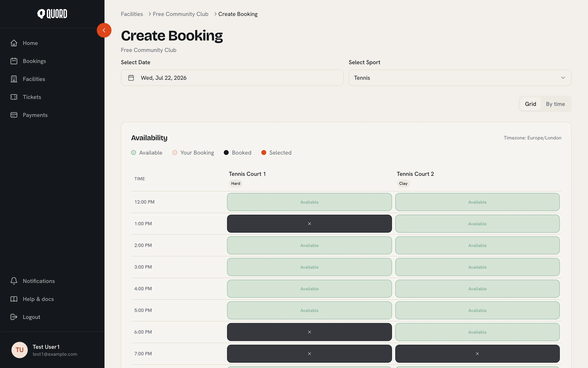The width and height of the screenshot is (588, 368).
Task: Select 3:00 PM slot on Tennis Court 1
Action: (x=309, y=267)
